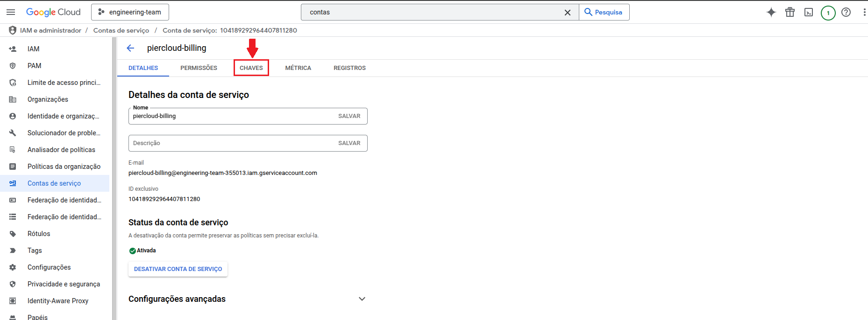The height and width of the screenshot is (320, 868).
Task: Expand Configurações avançadas section
Action: click(x=362, y=299)
